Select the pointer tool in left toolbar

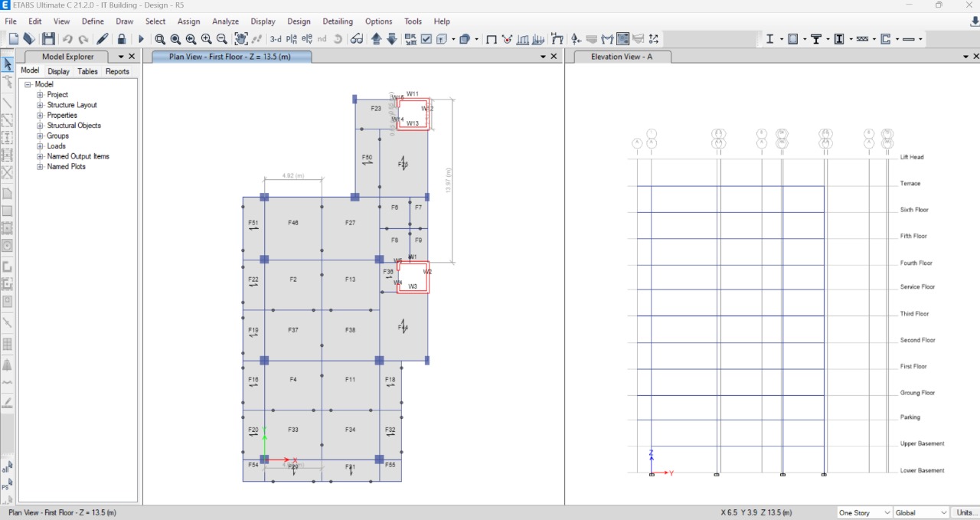pos(8,64)
